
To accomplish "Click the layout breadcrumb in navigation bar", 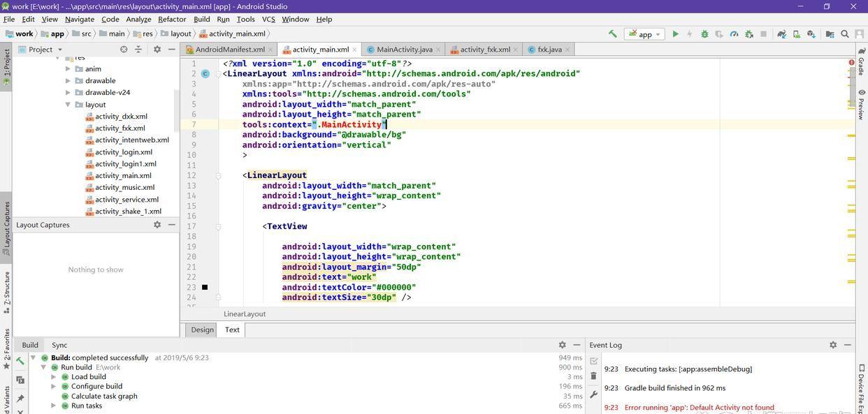I will [x=175, y=34].
